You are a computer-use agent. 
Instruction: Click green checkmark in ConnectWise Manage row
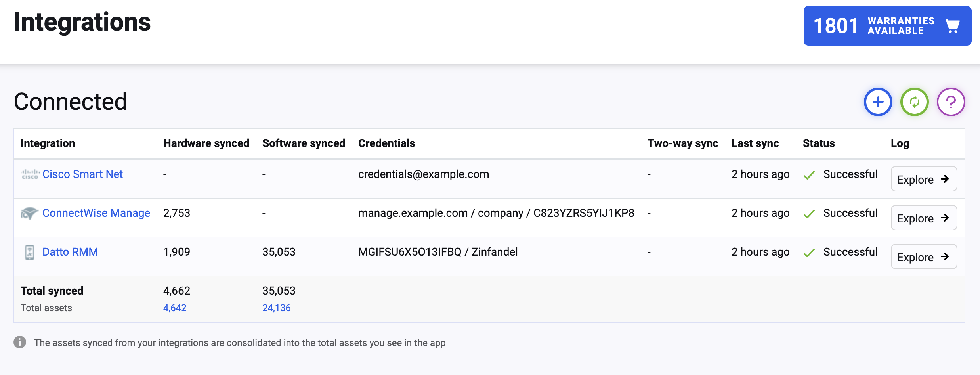tap(809, 214)
